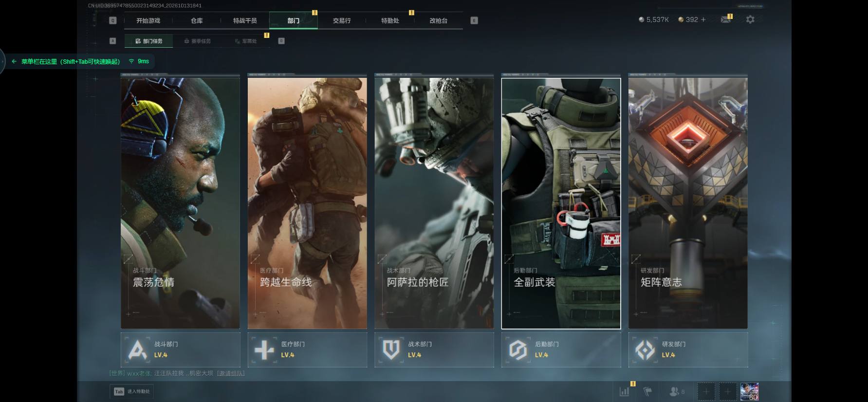Select the 部门任务 sub-tab
The height and width of the screenshot is (402, 868).
point(149,41)
